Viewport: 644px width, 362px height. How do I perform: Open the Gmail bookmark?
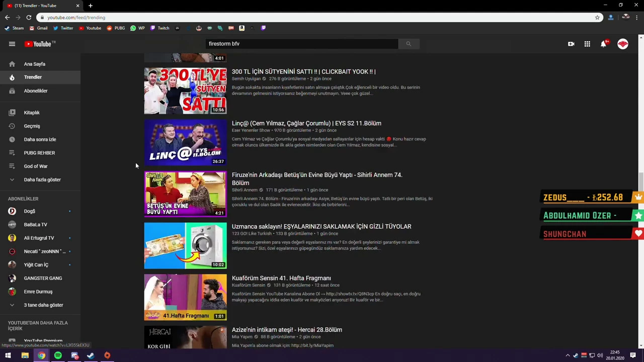38,28
